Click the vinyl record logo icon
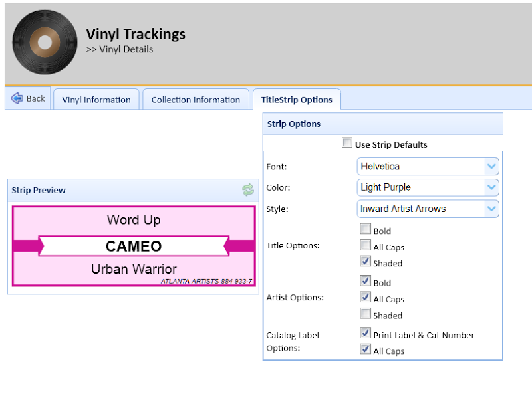 [x=45, y=43]
